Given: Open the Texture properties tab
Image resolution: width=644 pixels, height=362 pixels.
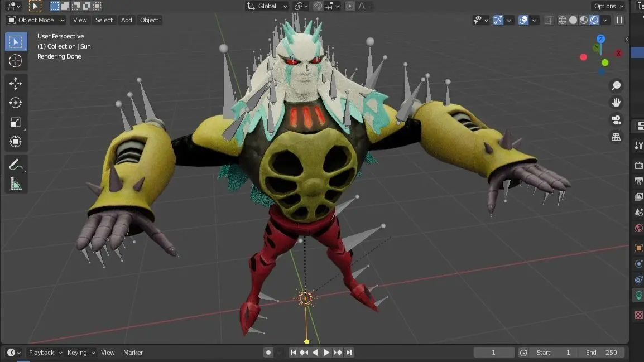Looking at the screenshot, I should click(638, 315).
